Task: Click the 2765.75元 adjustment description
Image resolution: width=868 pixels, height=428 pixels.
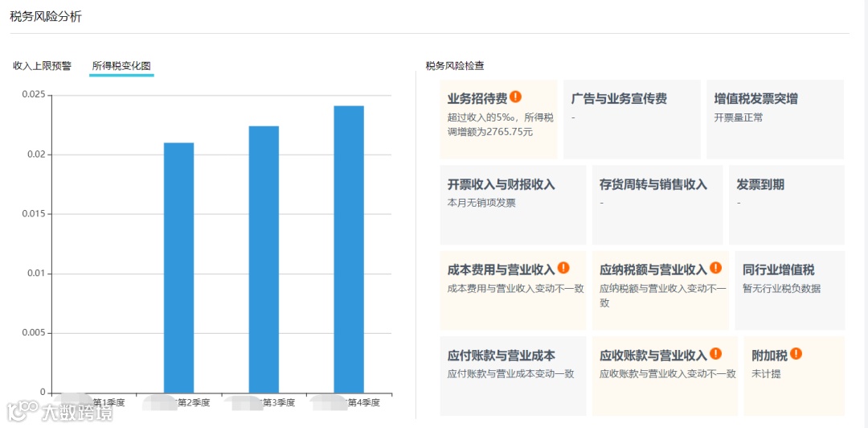Action: point(501,125)
